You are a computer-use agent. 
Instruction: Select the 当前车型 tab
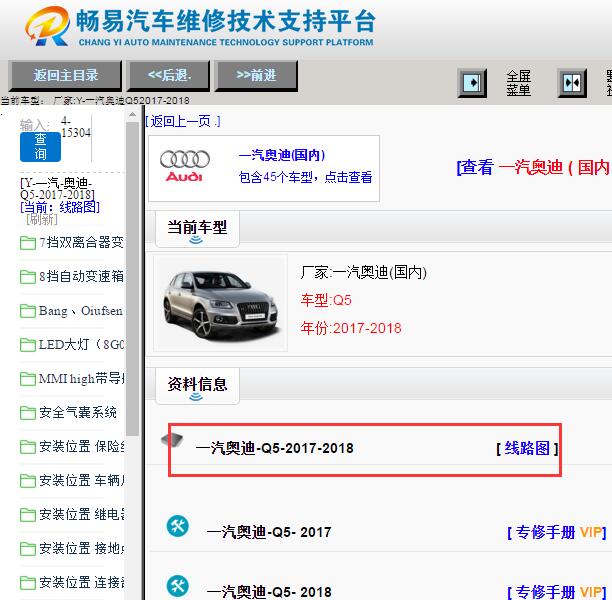(197, 228)
